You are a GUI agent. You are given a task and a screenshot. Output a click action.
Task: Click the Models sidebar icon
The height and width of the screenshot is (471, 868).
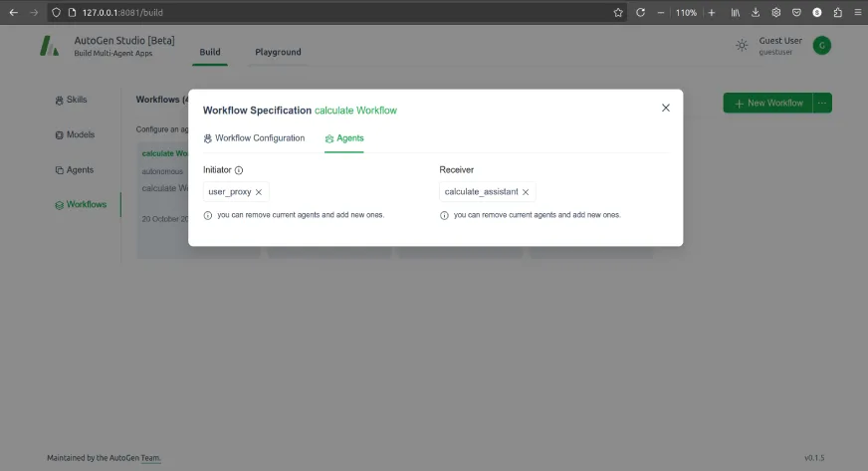click(60, 135)
